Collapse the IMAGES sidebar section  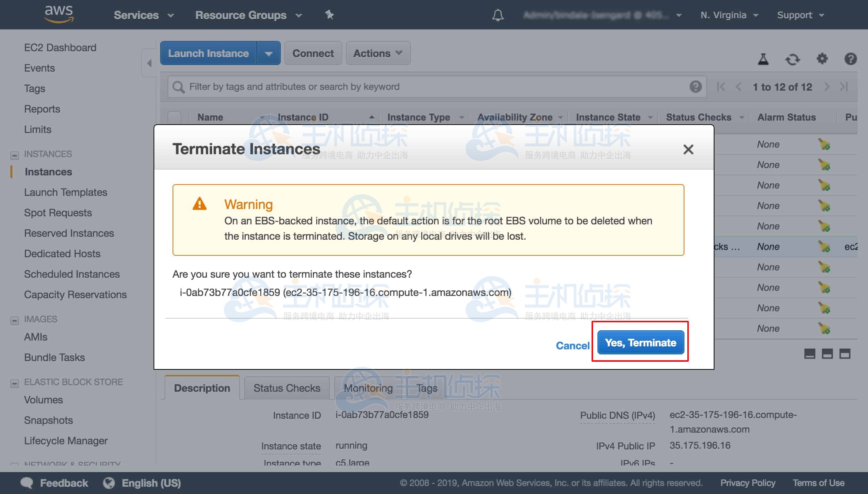click(x=15, y=320)
